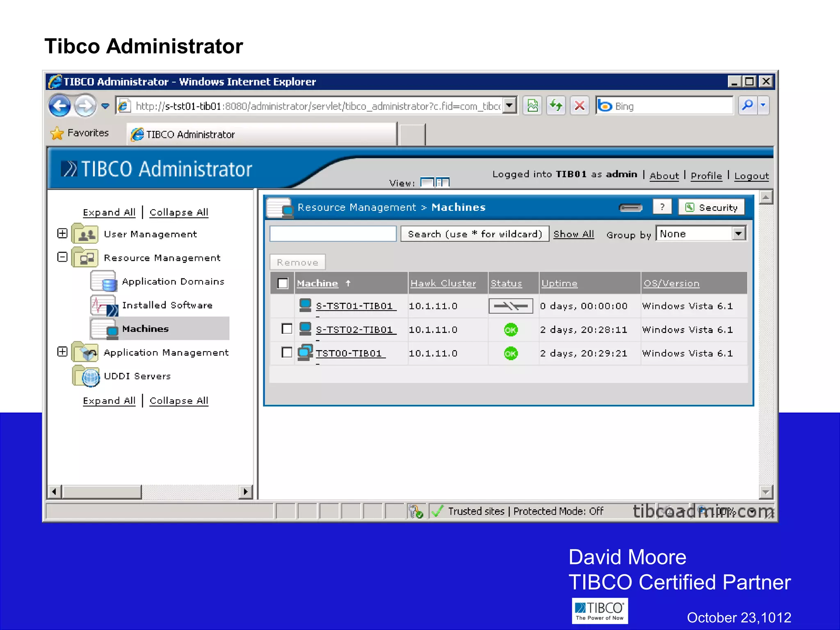Screen dimensions: 840x630
Task: Click the Logout link
Action: [751, 176]
